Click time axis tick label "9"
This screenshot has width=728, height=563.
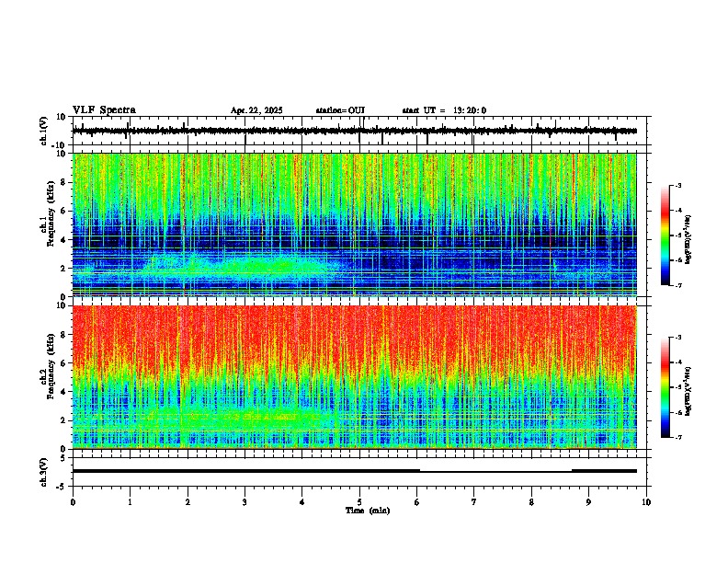coord(588,502)
